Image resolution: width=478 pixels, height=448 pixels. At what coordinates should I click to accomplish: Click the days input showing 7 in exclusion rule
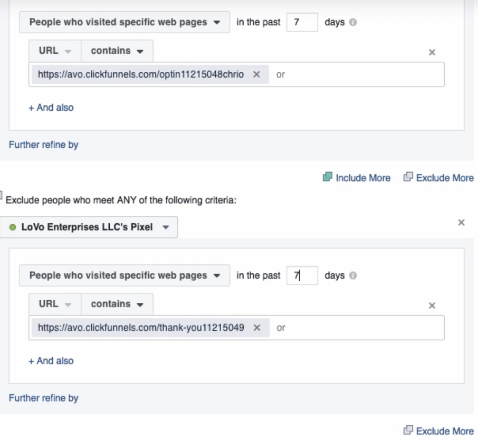[x=302, y=275]
